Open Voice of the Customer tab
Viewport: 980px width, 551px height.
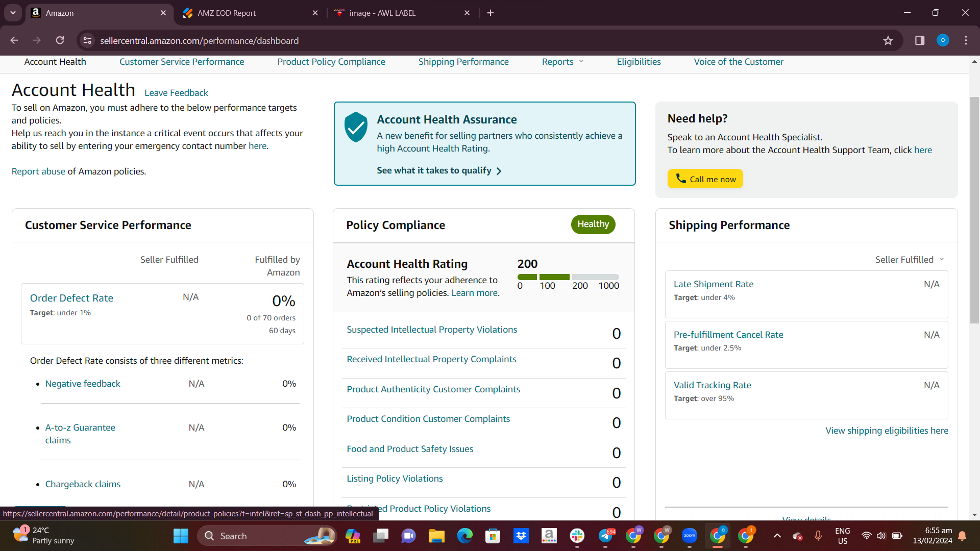pos(739,62)
